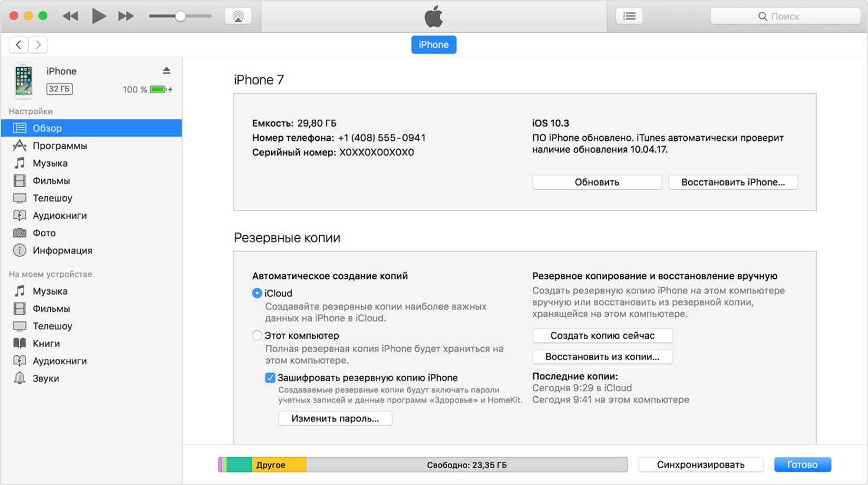Eject the iPhone device
Viewport: 868px width, 485px height.
(x=166, y=71)
